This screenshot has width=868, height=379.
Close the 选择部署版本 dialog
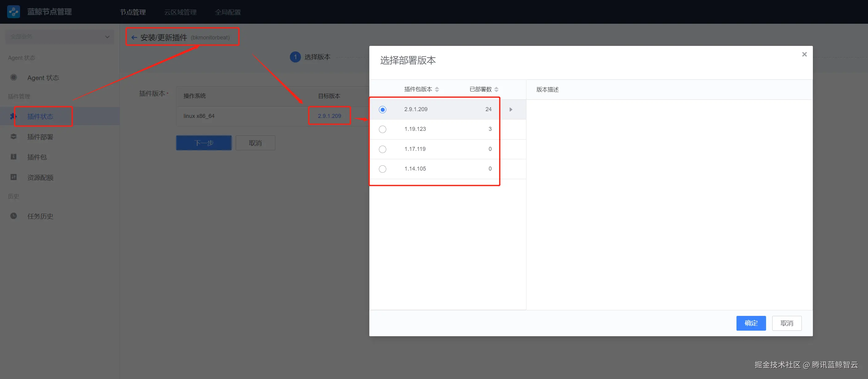pyautogui.click(x=804, y=54)
